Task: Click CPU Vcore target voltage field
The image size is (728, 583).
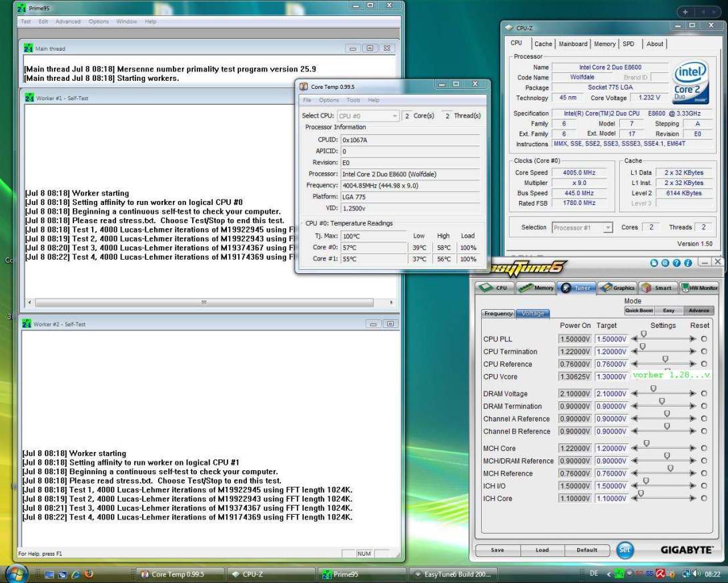Action: [x=611, y=377]
